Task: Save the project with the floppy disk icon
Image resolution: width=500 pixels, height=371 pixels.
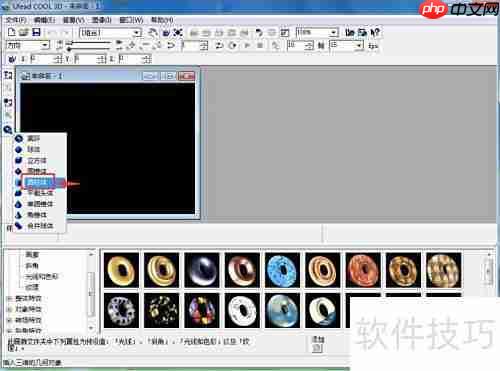Action: pos(36,32)
